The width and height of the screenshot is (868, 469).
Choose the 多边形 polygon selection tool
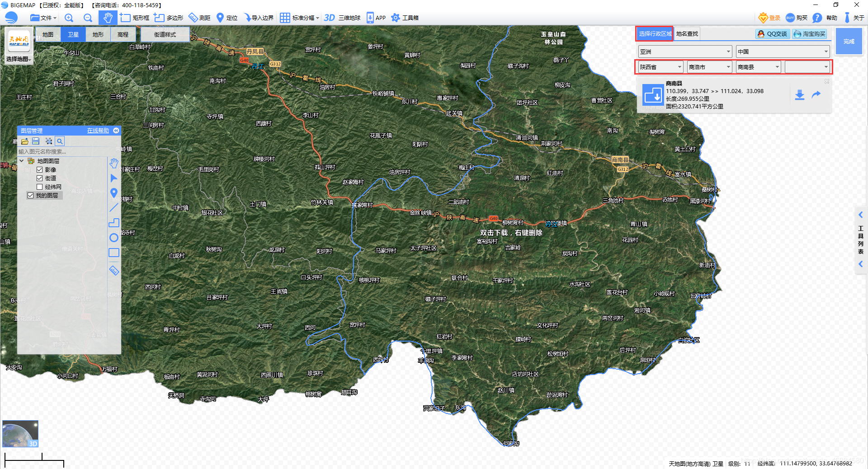169,18
